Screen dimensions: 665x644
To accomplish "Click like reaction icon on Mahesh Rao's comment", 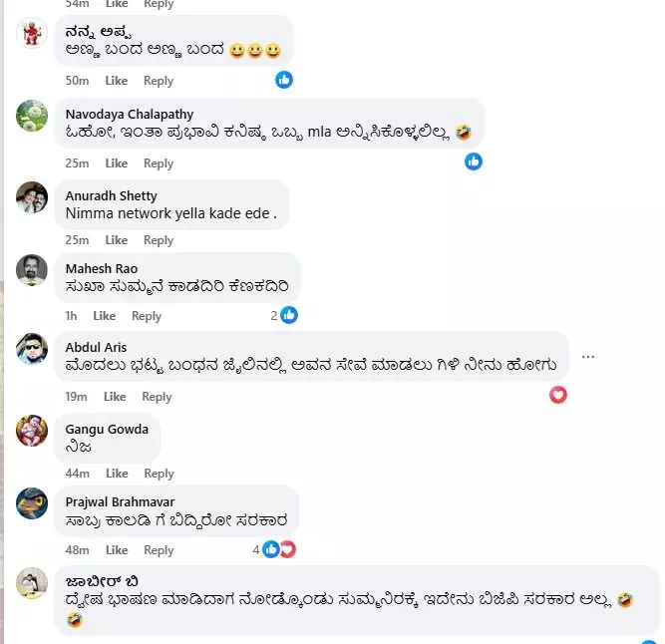I will 289,315.
